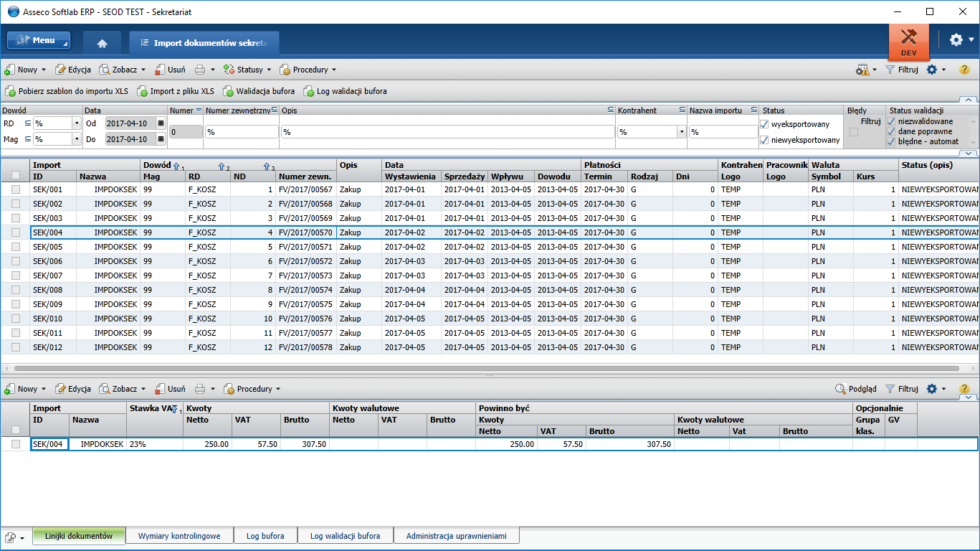Expand the Nowy dropdown in top toolbar
The width and height of the screenshot is (980, 551).
44,70
